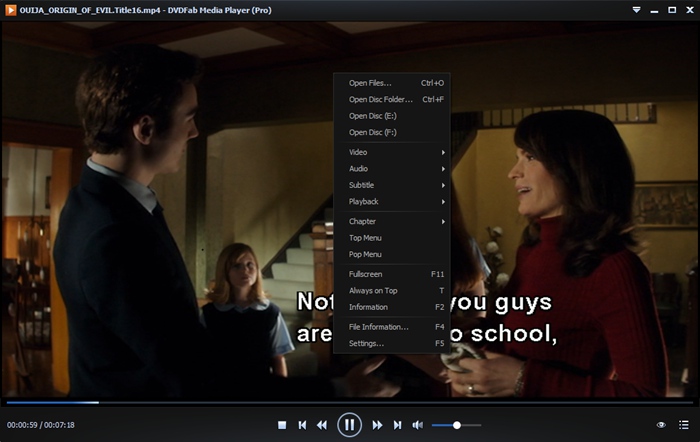
Task: Stop video playback
Action: pos(282,425)
